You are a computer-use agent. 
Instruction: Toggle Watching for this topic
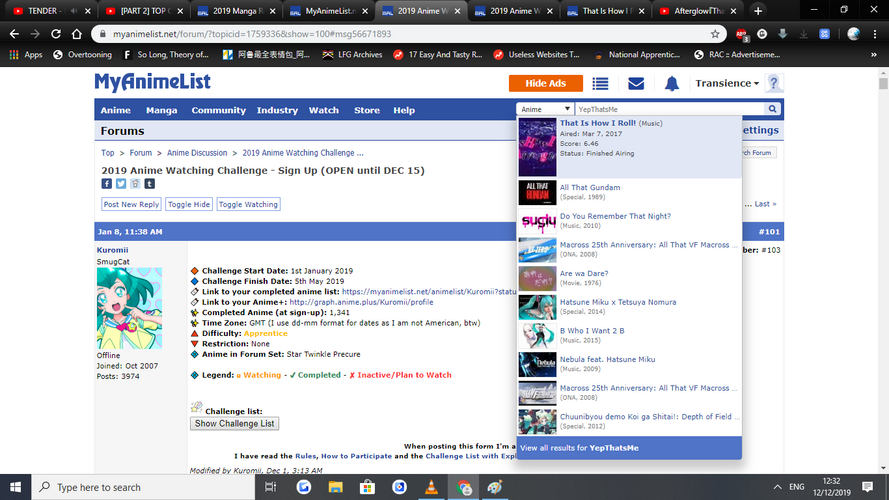tap(248, 204)
